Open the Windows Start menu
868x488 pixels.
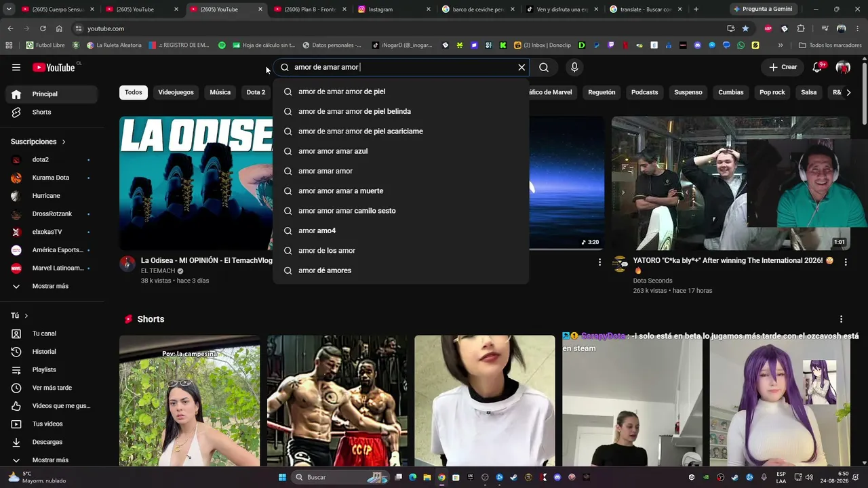tap(282, 477)
